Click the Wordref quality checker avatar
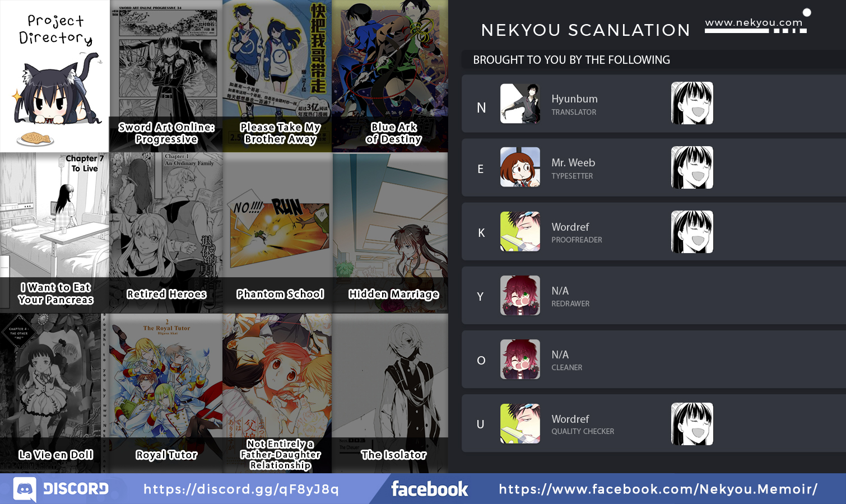This screenshot has width=846, height=504. tap(520, 423)
